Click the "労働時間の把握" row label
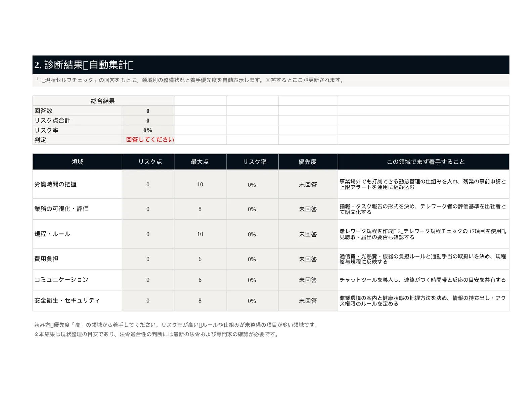532x411 pixels. coord(77,184)
